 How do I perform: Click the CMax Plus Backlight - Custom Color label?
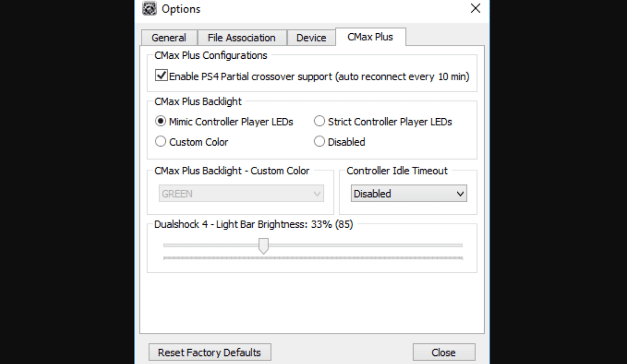(x=232, y=171)
